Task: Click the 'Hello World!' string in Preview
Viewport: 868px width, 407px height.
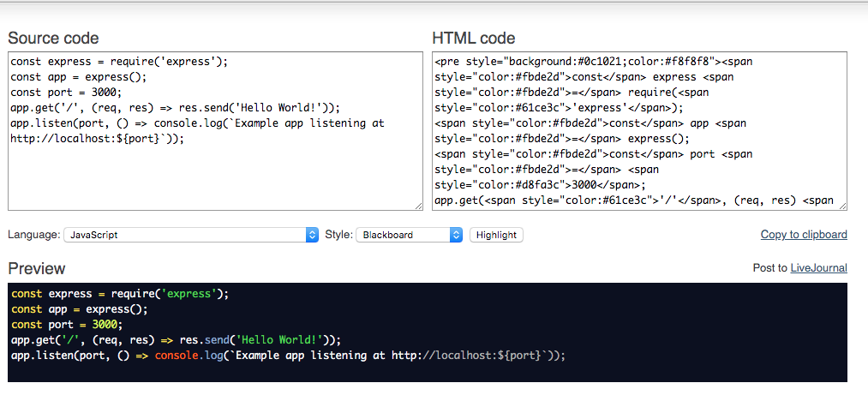Action: coord(278,340)
